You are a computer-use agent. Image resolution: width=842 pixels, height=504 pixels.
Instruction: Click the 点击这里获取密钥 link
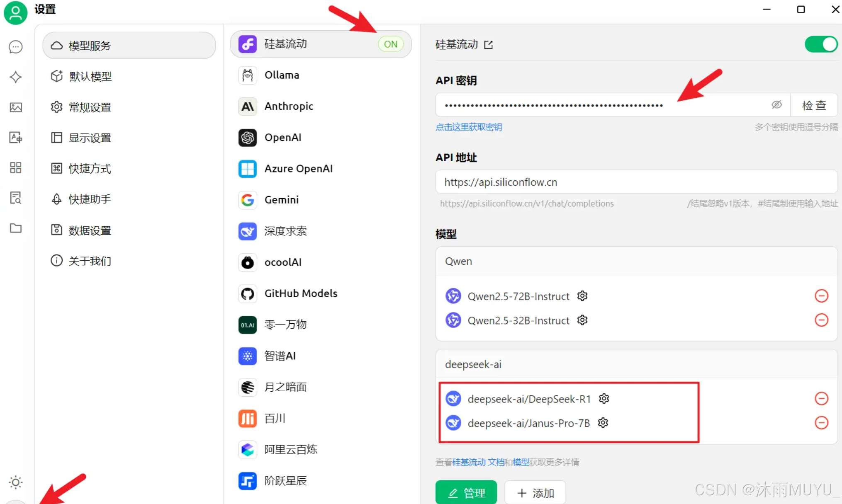tap(469, 127)
